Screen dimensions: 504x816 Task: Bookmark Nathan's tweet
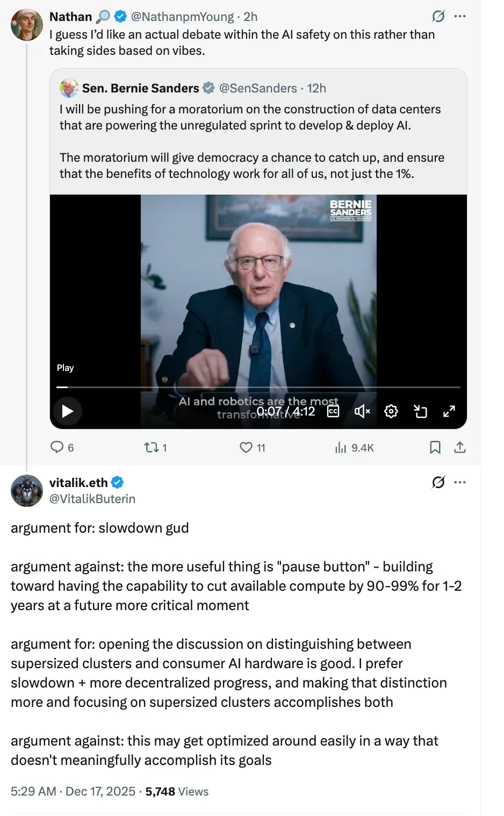[x=435, y=447]
